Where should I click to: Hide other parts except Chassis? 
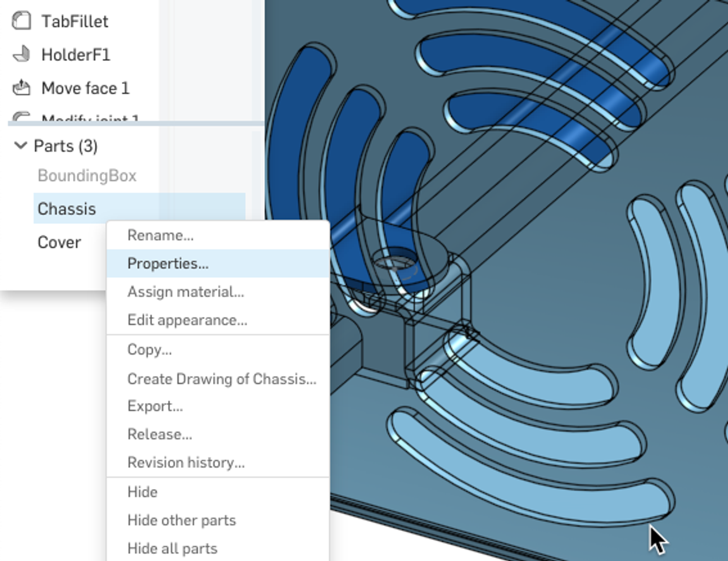(182, 520)
